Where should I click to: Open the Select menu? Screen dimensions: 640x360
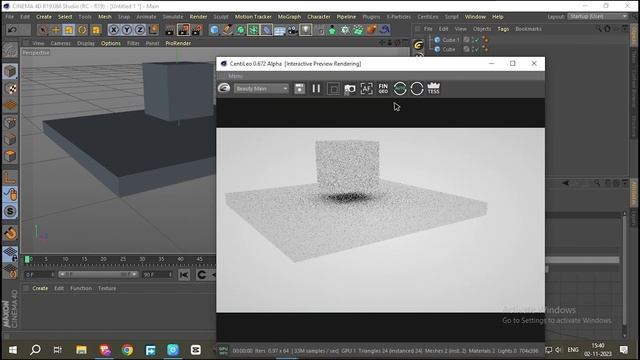65,17
